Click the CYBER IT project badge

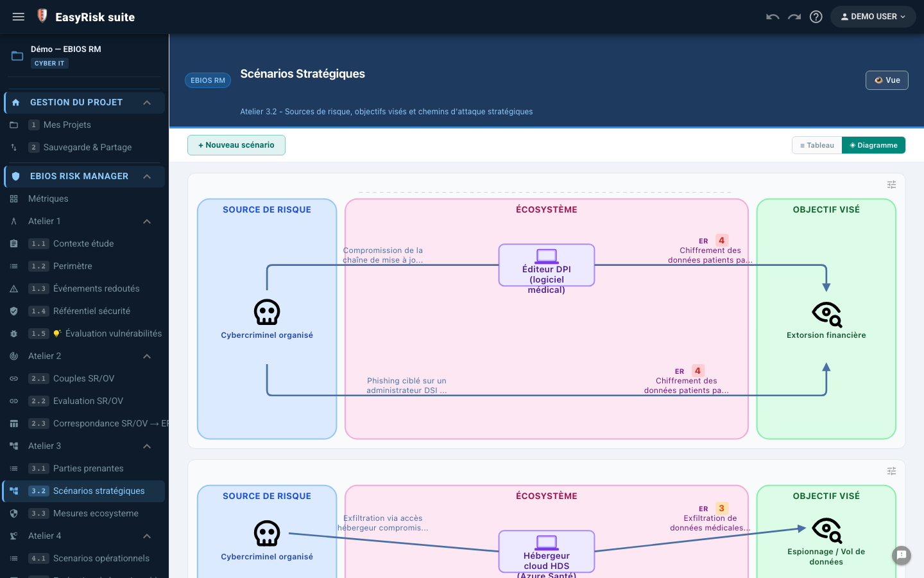[x=49, y=64]
